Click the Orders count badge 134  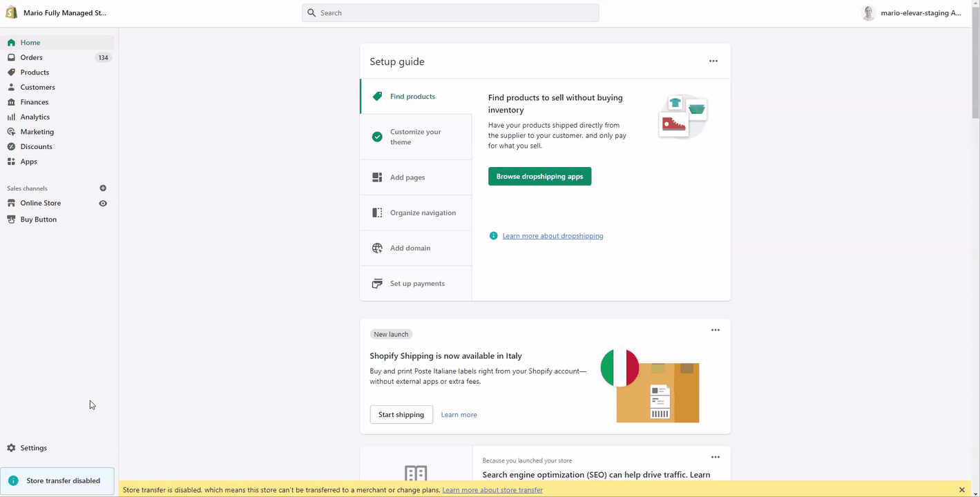(x=103, y=58)
